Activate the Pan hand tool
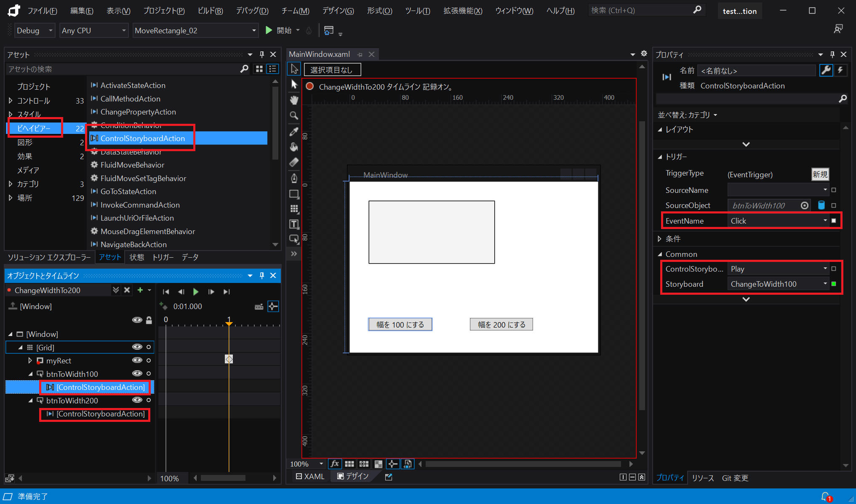The image size is (856, 504). click(294, 100)
